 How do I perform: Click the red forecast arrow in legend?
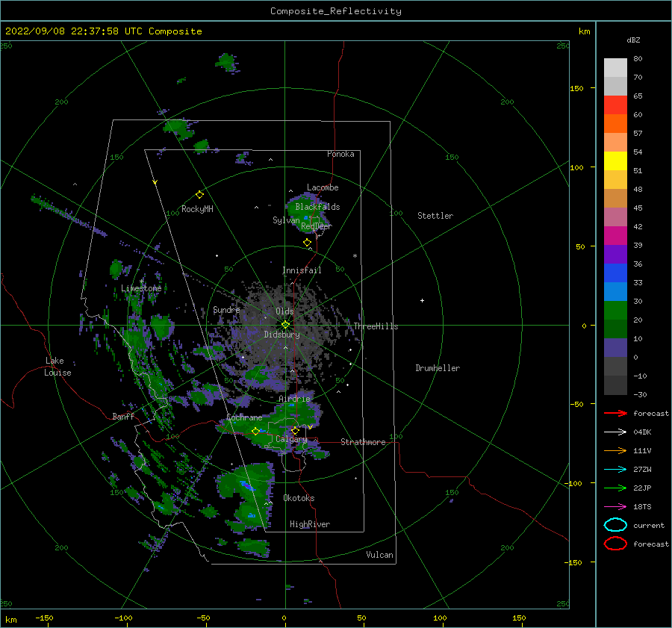[615, 413]
